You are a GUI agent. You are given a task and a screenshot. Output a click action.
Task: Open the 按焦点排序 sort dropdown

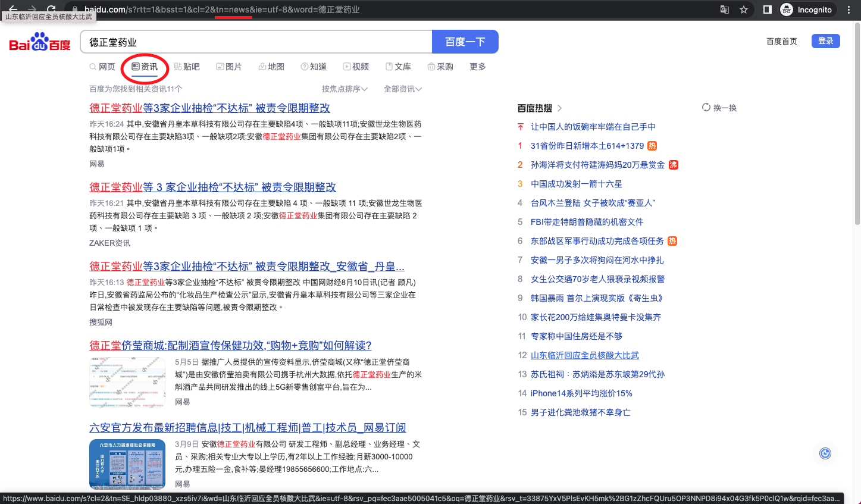point(346,88)
